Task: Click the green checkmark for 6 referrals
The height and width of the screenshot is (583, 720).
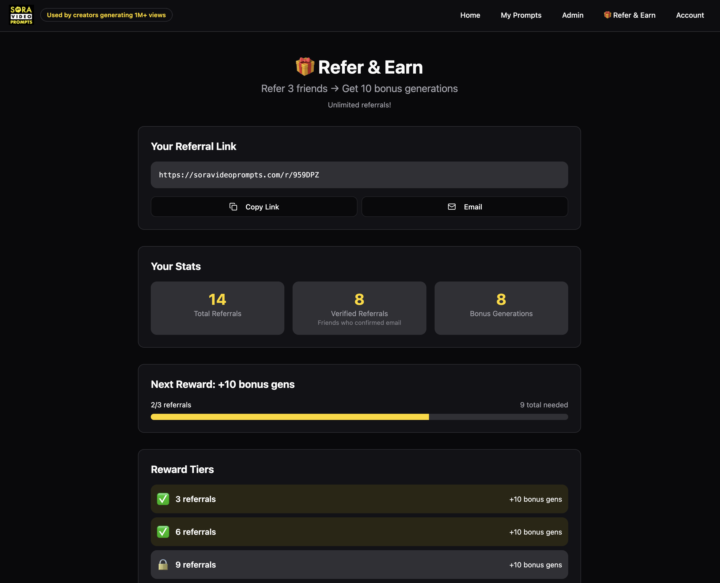Action: pyautogui.click(x=163, y=532)
